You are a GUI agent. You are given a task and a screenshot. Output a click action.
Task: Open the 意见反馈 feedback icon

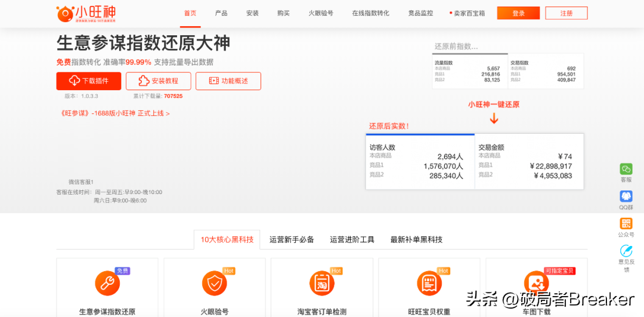(x=626, y=251)
